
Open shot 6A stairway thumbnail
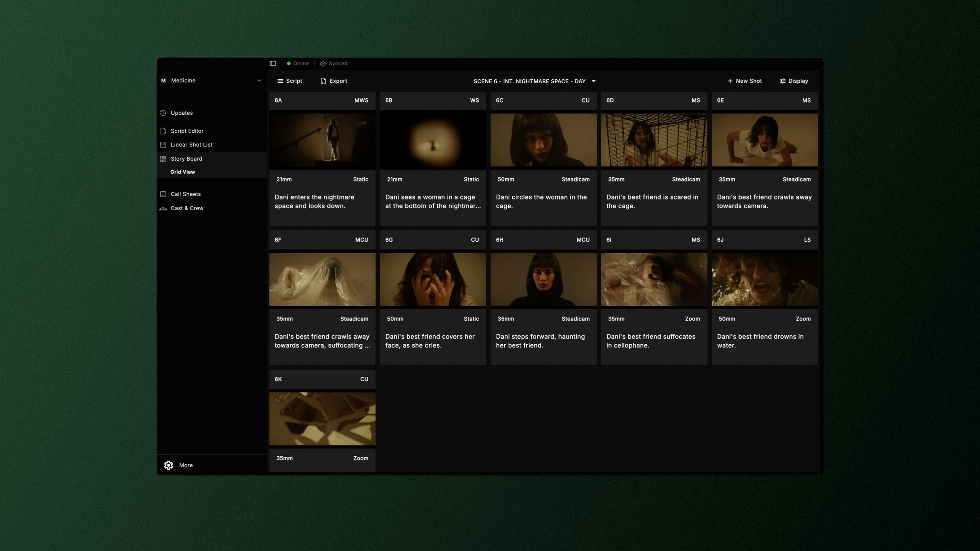322,140
